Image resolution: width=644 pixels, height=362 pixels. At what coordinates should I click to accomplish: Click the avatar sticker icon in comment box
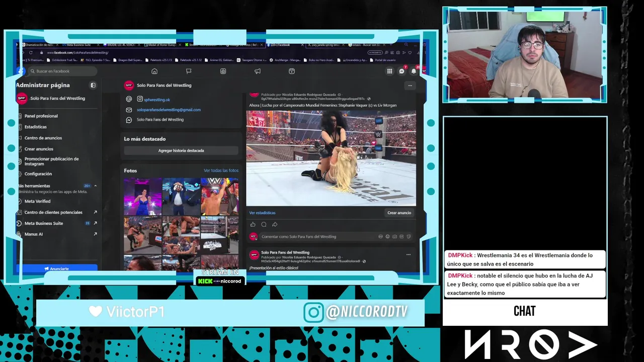pos(380,236)
